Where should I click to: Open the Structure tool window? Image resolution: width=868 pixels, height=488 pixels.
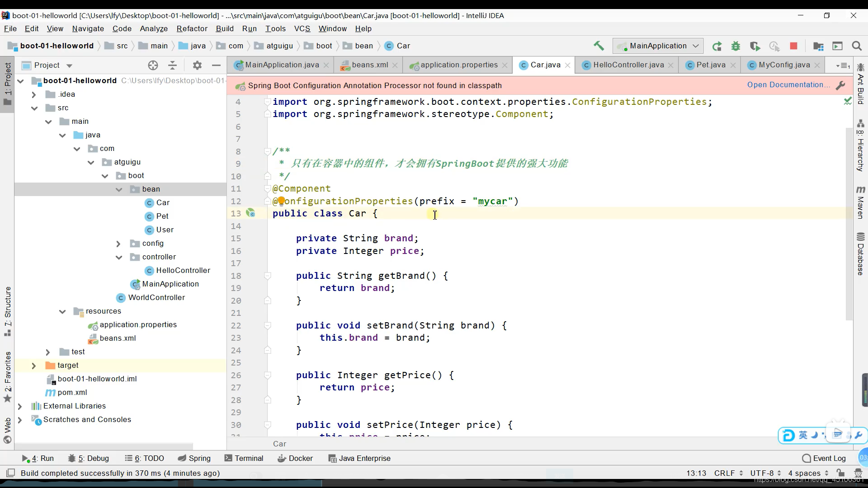click(x=8, y=311)
